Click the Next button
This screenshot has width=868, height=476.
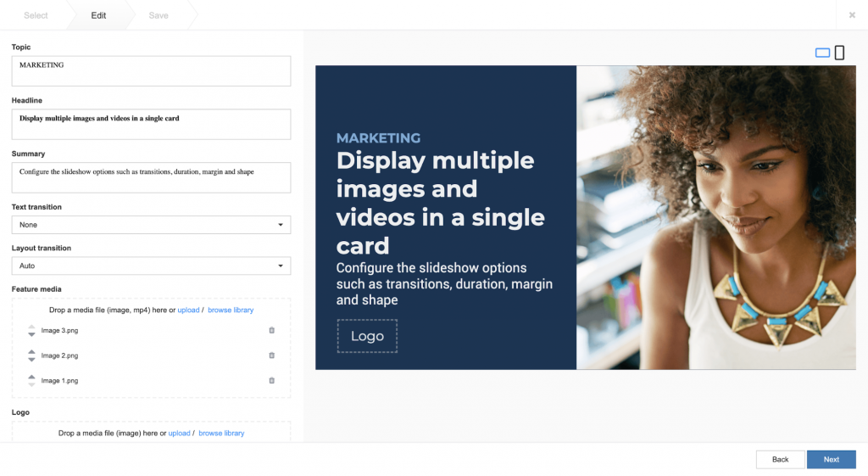coord(832,459)
